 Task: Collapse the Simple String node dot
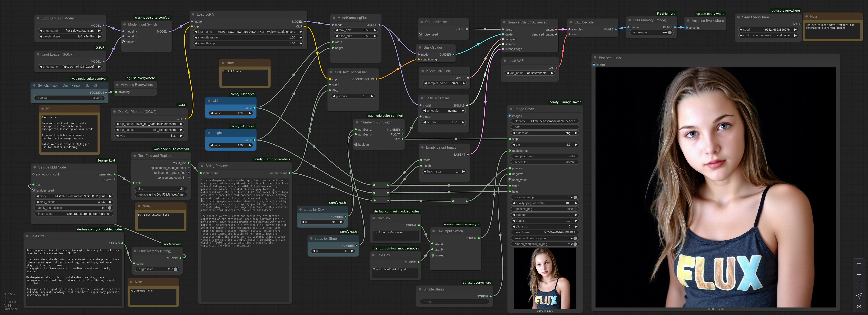420,289
